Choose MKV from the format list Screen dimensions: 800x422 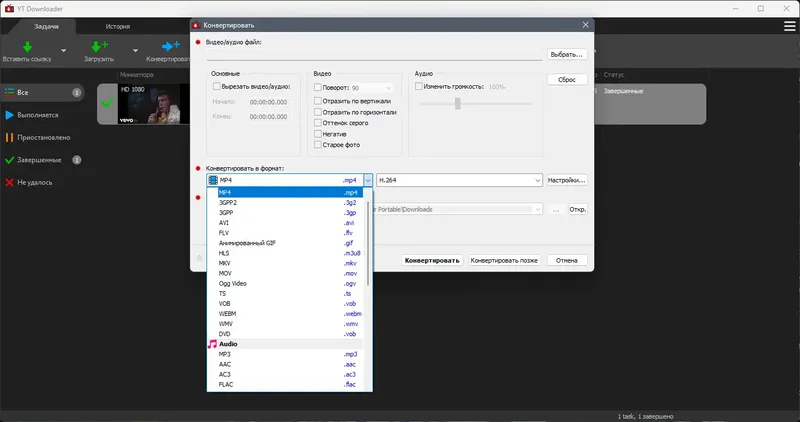(289, 263)
